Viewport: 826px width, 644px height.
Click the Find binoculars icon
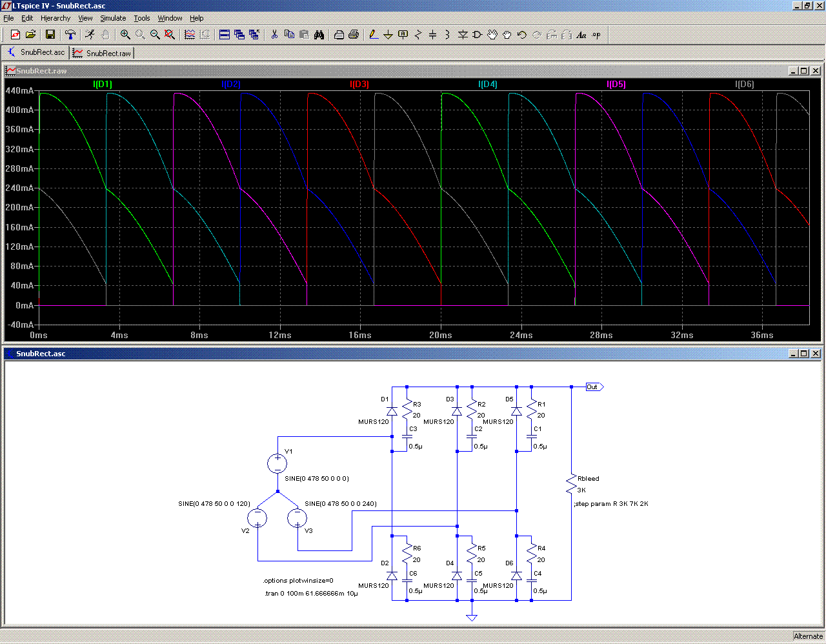319,35
